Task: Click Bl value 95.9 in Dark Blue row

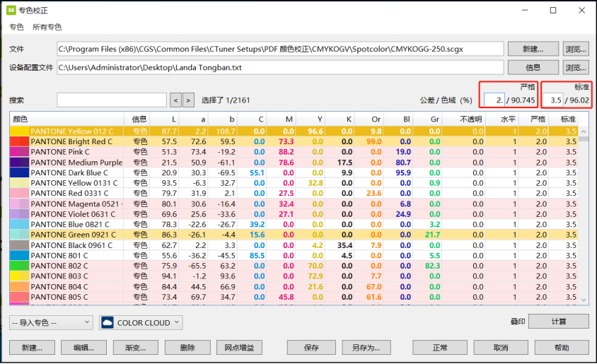Action: tap(403, 172)
